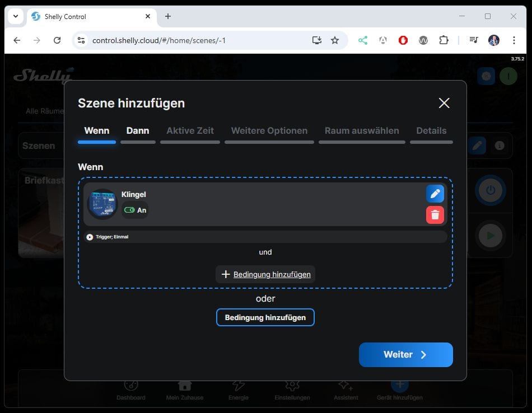This screenshot has width=532, height=413.
Task: Open the browser extensions puzzle icon
Action: 444,40
